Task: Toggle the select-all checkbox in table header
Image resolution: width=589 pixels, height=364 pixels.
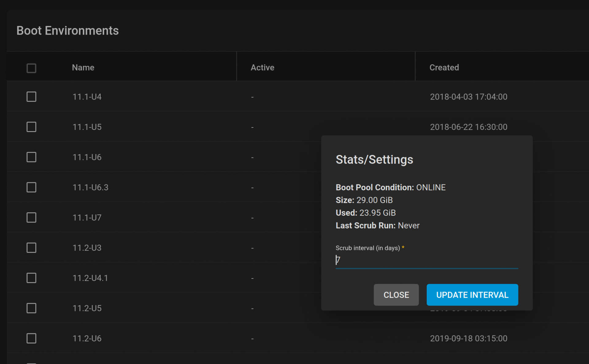Action: (31, 68)
